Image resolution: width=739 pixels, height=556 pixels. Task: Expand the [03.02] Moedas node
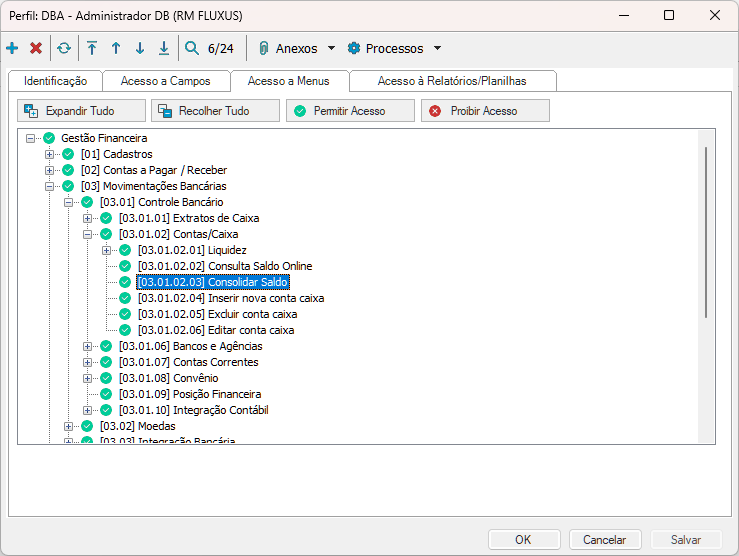click(68, 426)
